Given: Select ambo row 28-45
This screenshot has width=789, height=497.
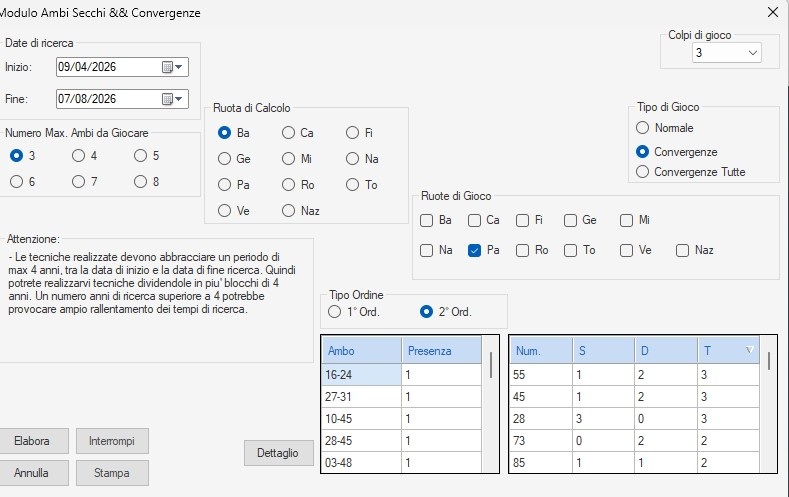Looking at the screenshot, I should [x=361, y=441].
